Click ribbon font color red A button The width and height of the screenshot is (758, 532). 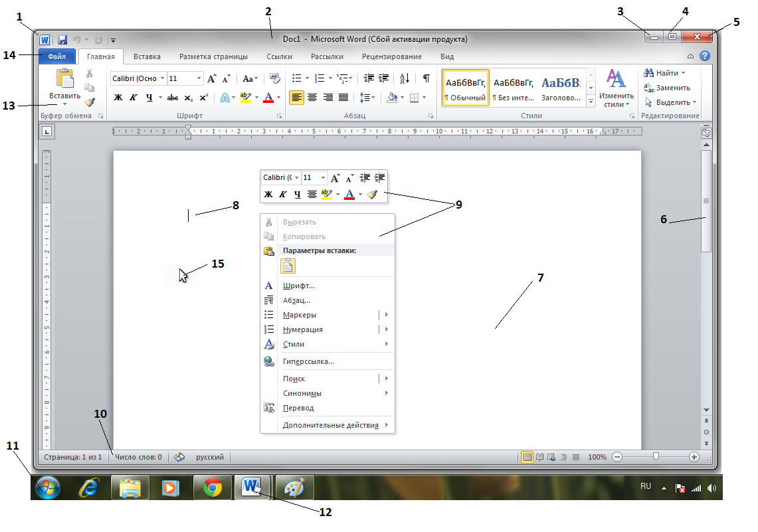[x=268, y=98]
